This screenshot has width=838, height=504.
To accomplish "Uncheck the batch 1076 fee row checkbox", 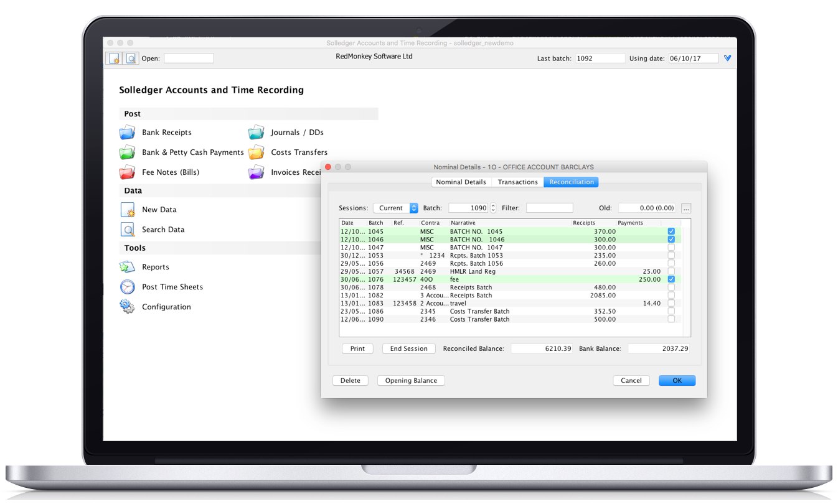I will (671, 279).
